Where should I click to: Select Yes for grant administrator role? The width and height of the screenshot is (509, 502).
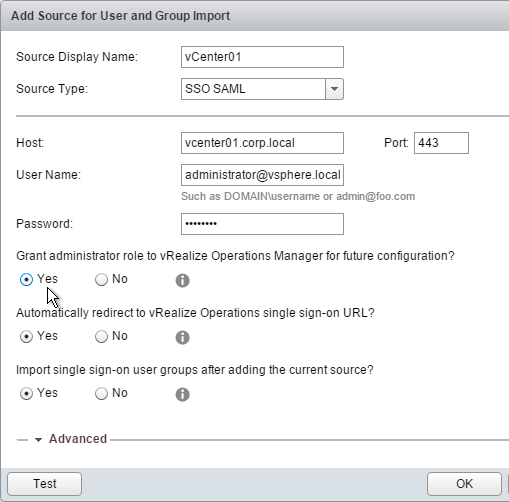[x=26, y=279]
